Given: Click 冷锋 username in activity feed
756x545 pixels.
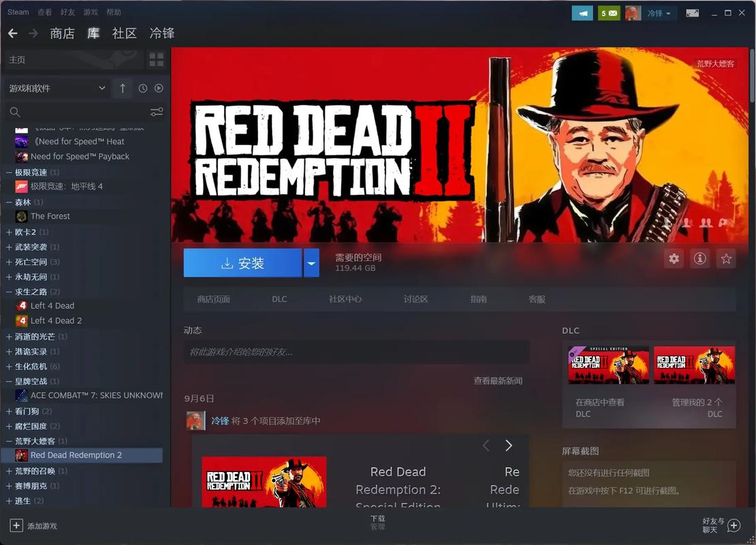Looking at the screenshot, I should pyautogui.click(x=220, y=420).
